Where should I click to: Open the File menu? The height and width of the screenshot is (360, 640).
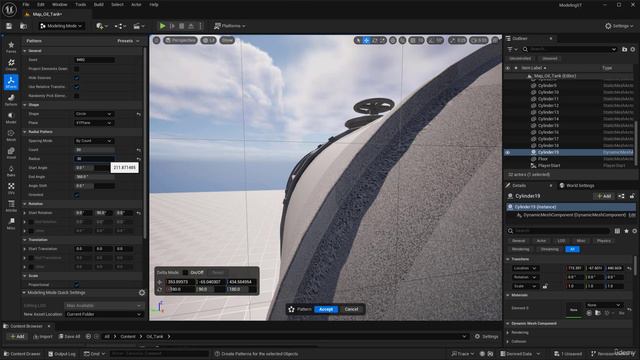coord(26,4)
